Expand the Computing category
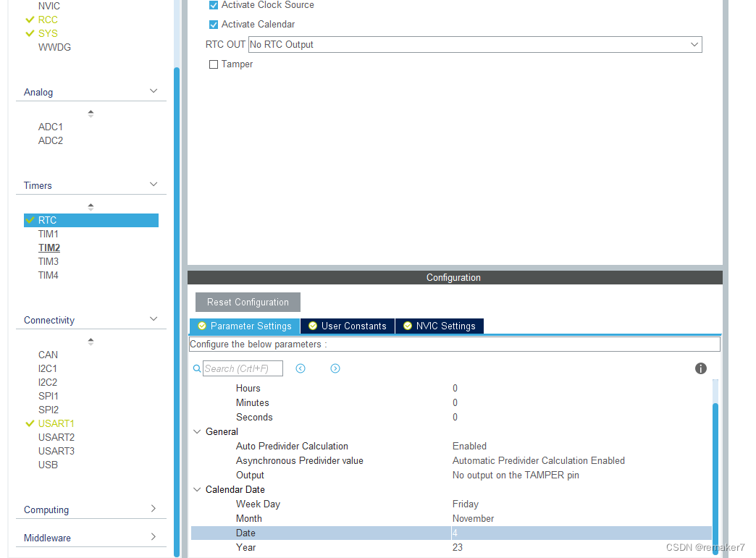The width and height of the screenshot is (756, 558). (x=154, y=509)
